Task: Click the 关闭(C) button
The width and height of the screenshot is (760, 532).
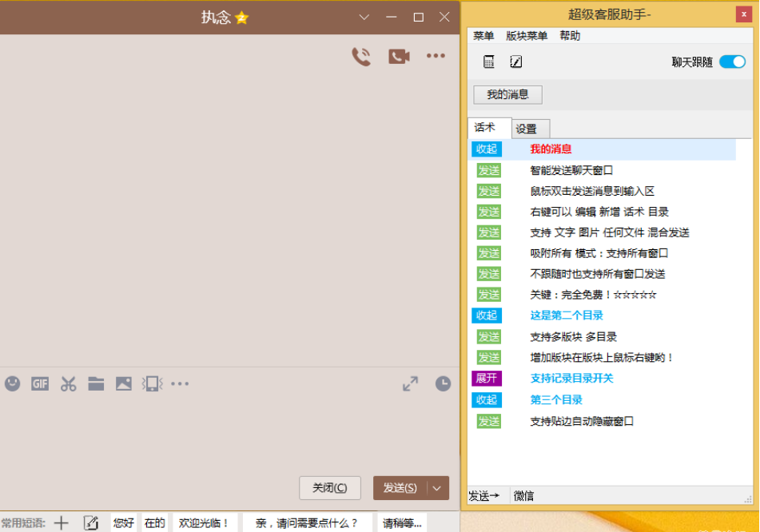Action: tap(329, 487)
